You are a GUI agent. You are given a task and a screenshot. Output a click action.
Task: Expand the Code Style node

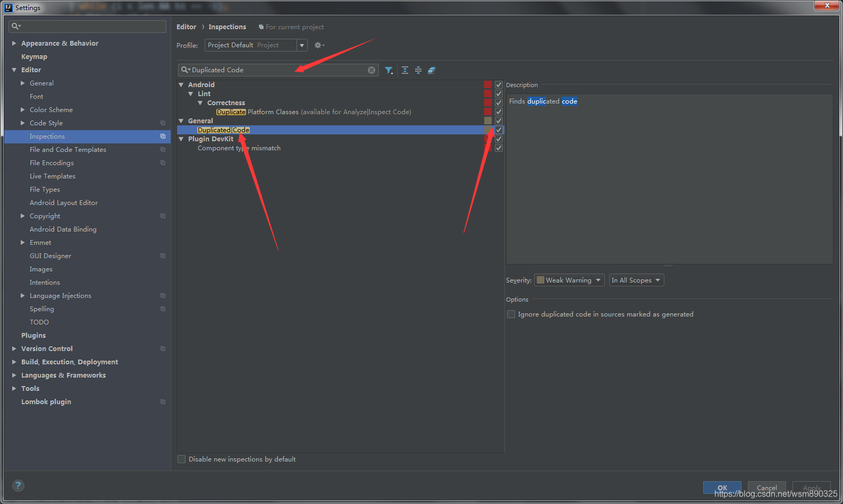[x=22, y=123]
